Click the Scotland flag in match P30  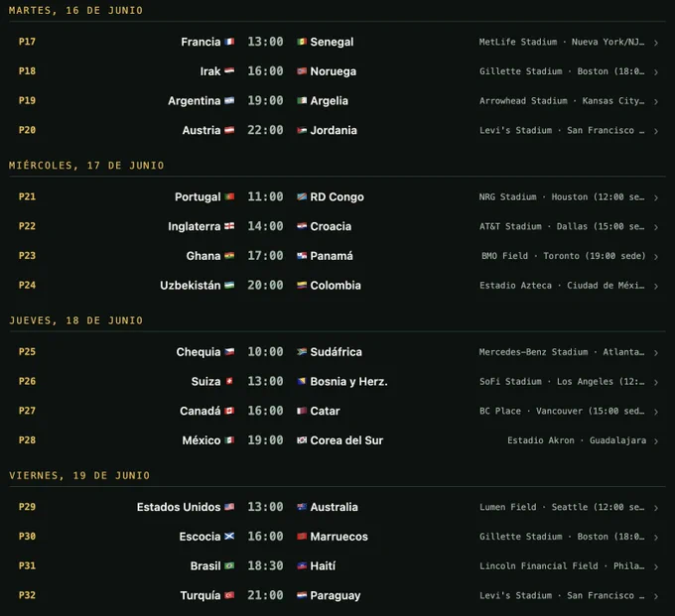229,537
